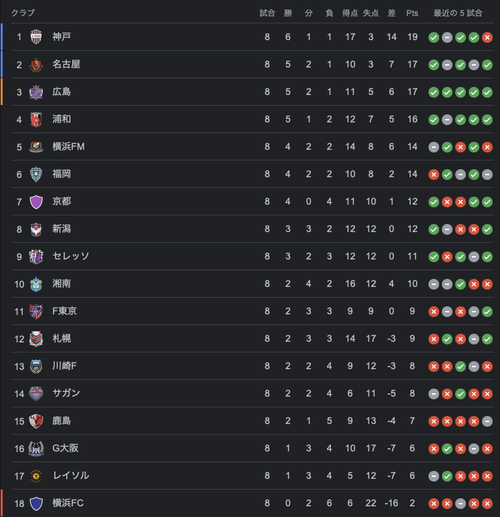Click the Pts column header

click(412, 13)
